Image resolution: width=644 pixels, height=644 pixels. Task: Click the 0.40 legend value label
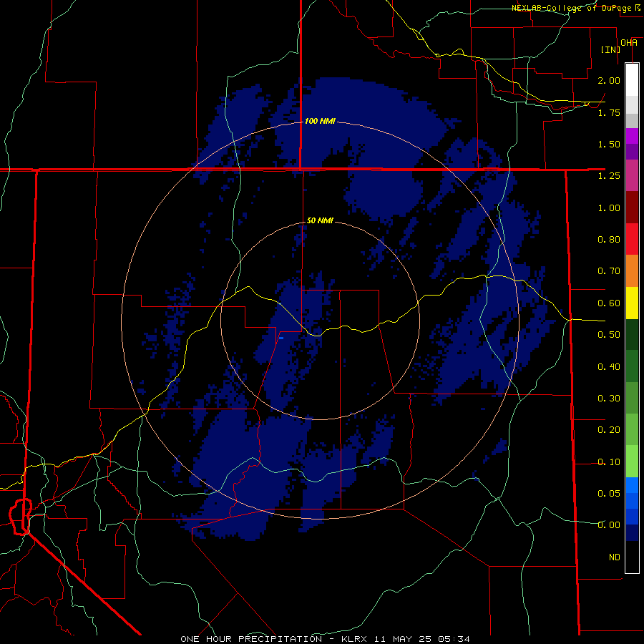[609, 367]
